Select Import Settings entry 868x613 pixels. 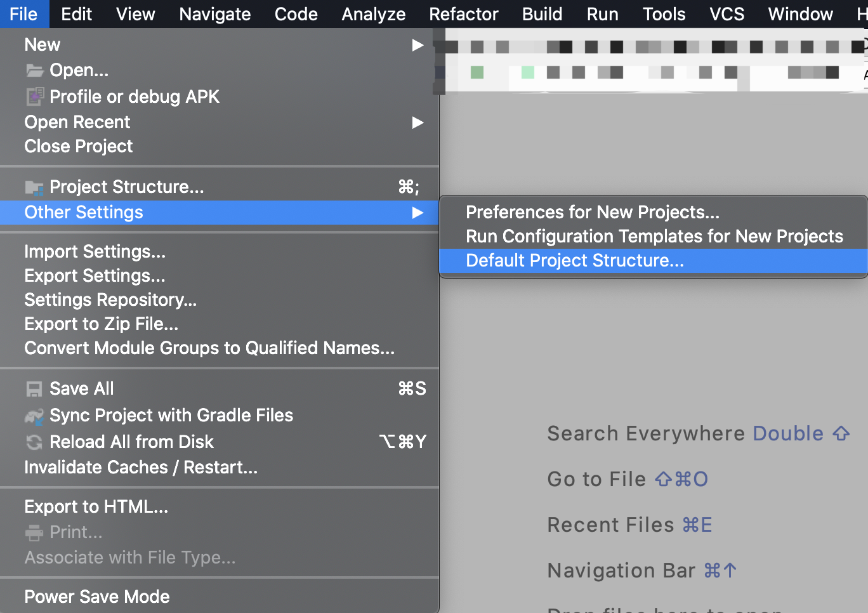pyautogui.click(x=95, y=252)
